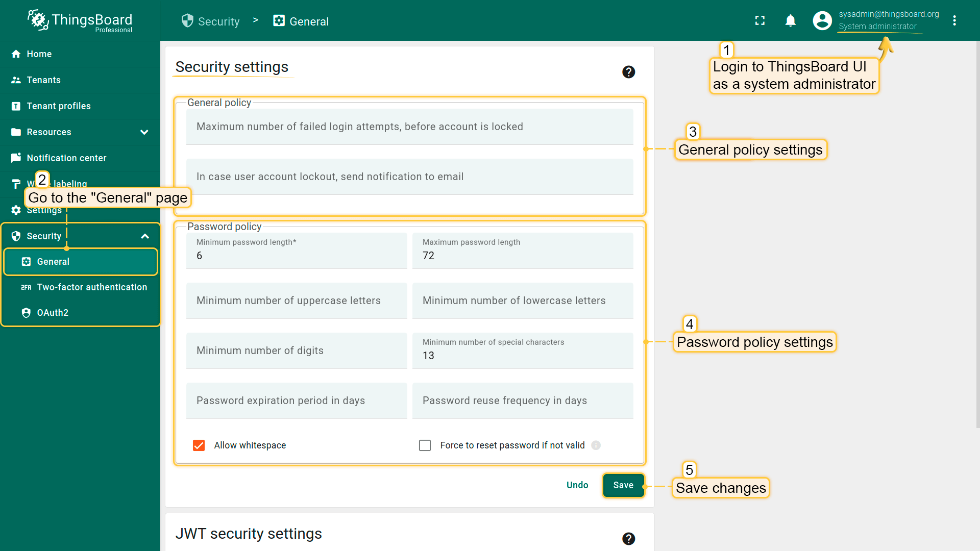
Task: Click the user account avatar icon
Action: pos(822,20)
